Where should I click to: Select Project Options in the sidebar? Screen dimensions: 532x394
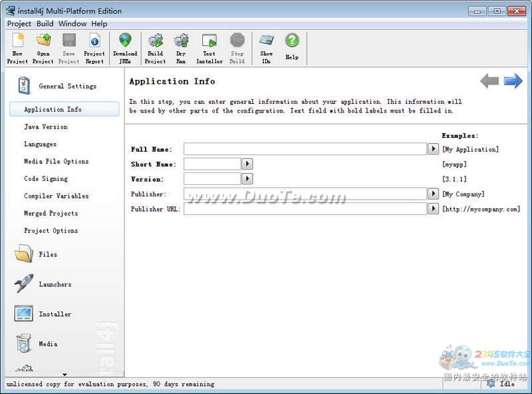pyautogui.click(x=51, y=231)
